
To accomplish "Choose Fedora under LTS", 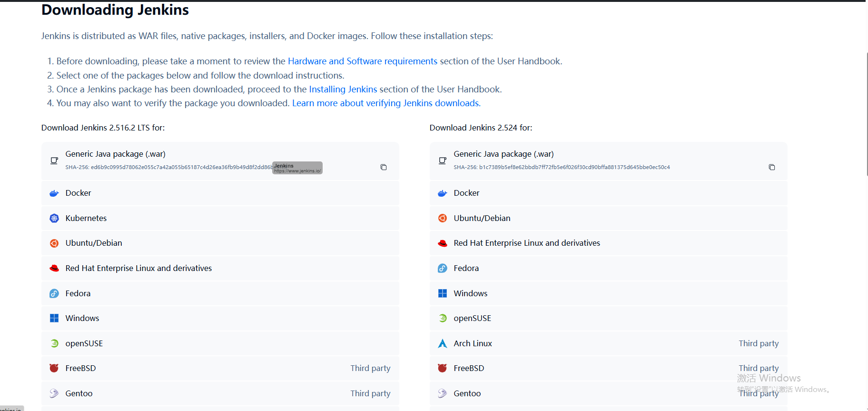I will (220, 293).
